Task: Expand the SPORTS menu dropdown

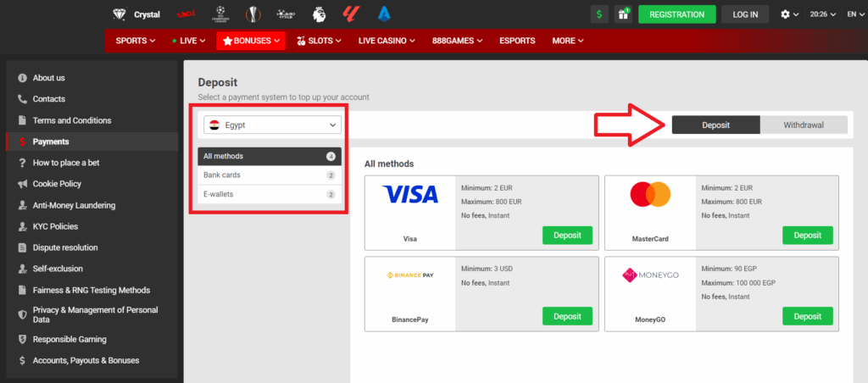Action: click(x=135, y=41)
